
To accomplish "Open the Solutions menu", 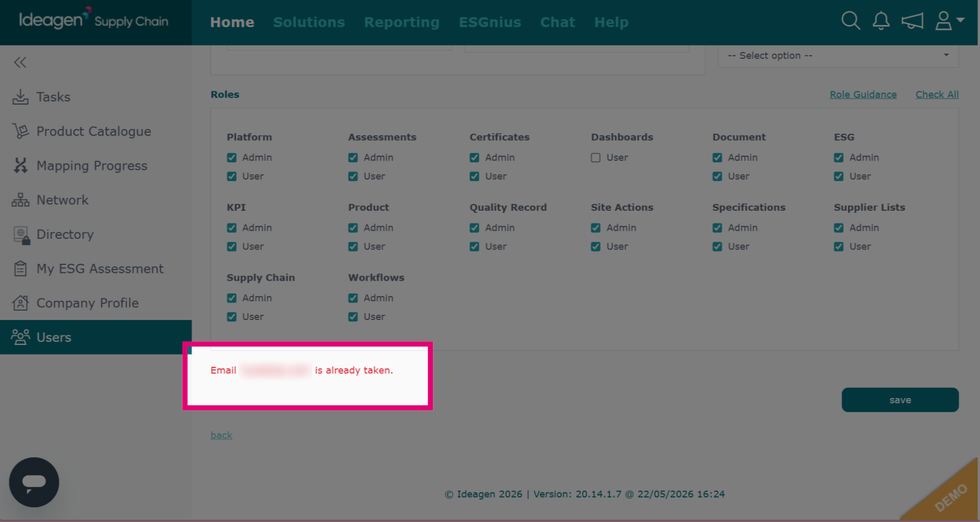I will [x=309, y=22].
